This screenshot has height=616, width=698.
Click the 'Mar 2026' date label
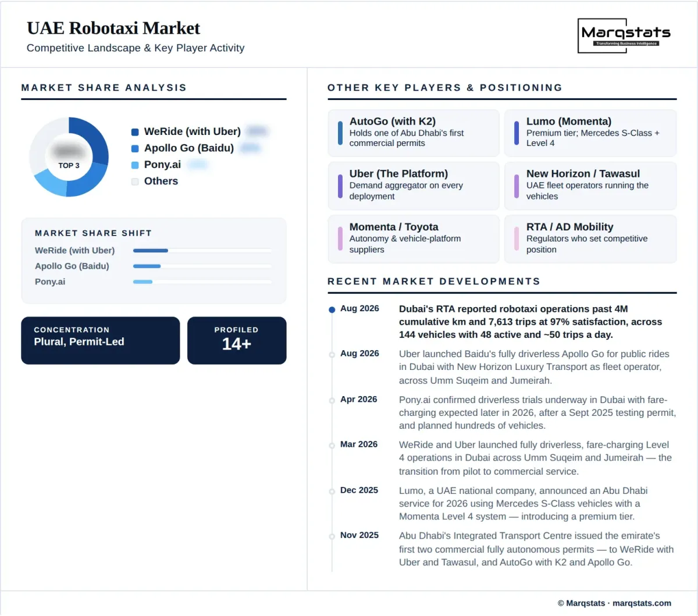pyautogui.click(x=359, y=444)
